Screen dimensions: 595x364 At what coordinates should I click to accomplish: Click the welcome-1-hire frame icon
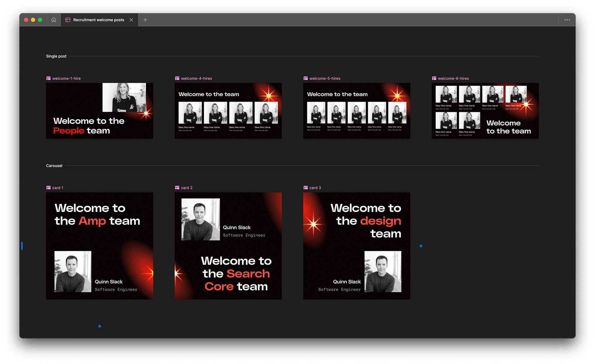[x=48, y=78]
